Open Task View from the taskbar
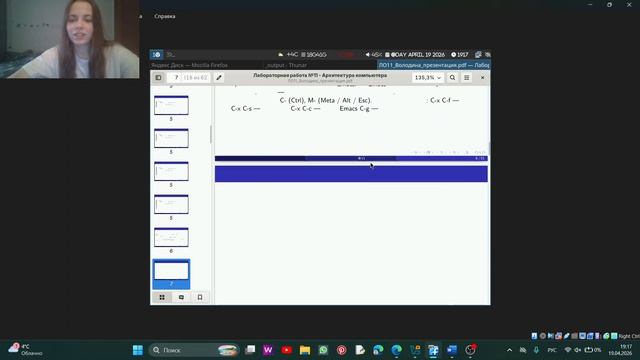 [x=250, y=350]
